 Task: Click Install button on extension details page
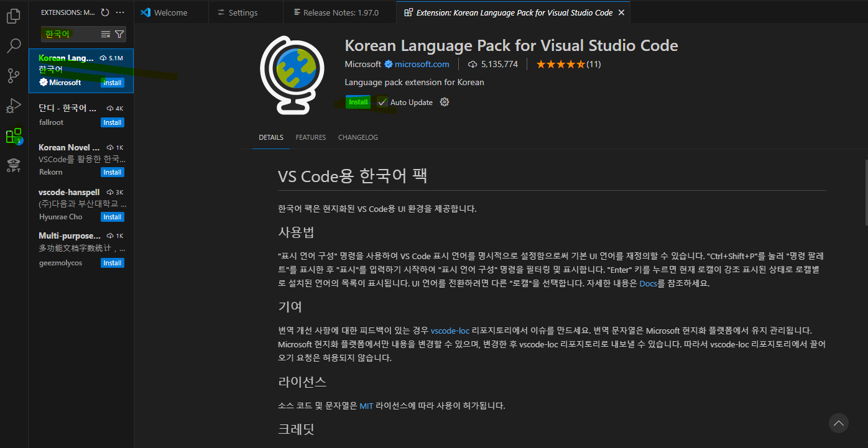[358, 102]
